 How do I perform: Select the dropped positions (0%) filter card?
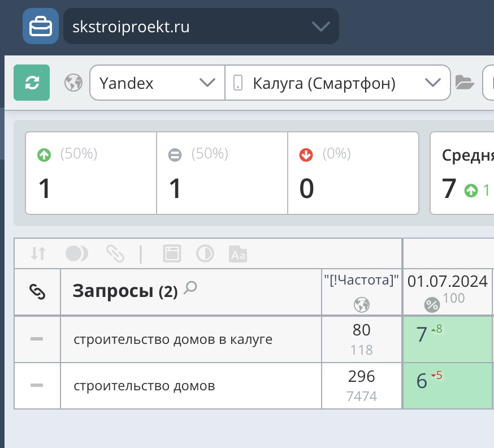pyautogui.click(x=353, y=173)
